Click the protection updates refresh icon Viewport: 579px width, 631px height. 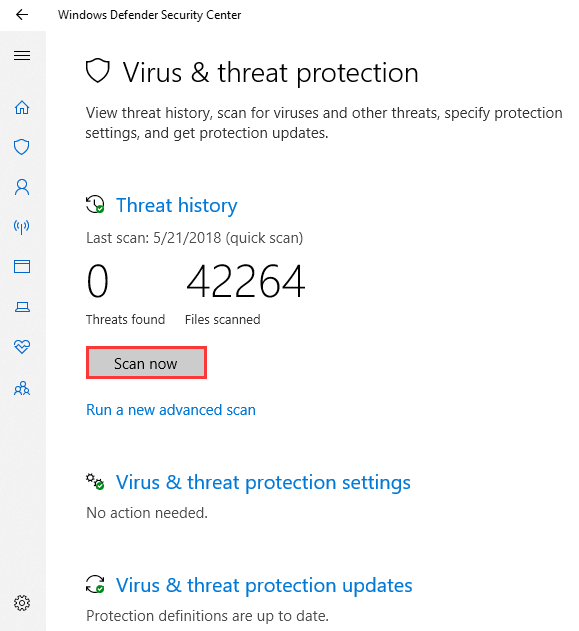click(x=95, y=584)
